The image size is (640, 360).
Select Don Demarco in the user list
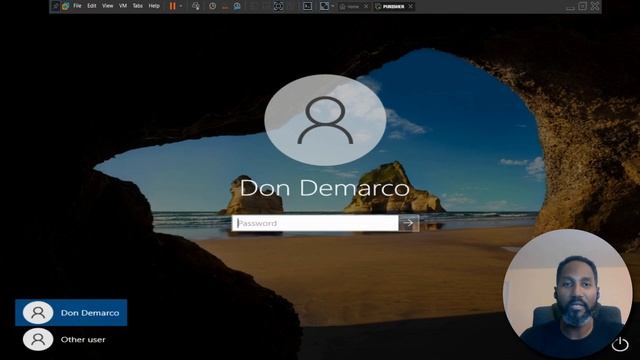pos(71,313)
